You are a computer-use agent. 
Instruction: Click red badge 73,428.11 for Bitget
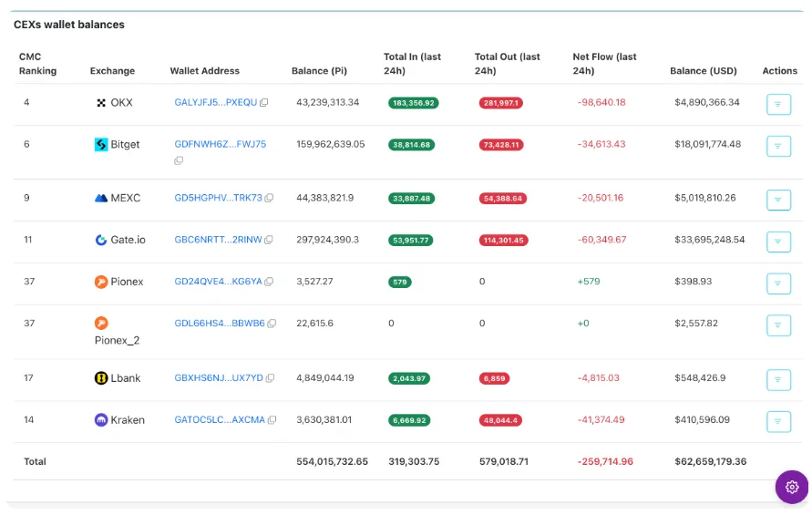pos(500,145)
